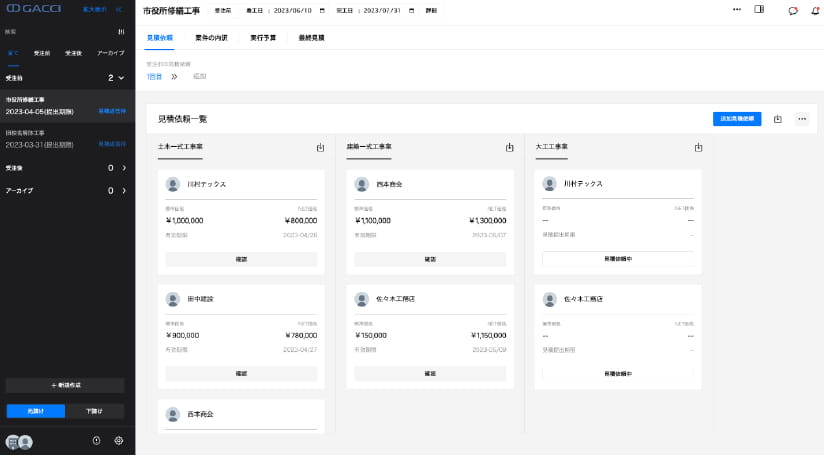Open the three-dot menu of 見積依頼一覧
The image size is (824, 456).
pyautogui.click(x=801, y=118)
